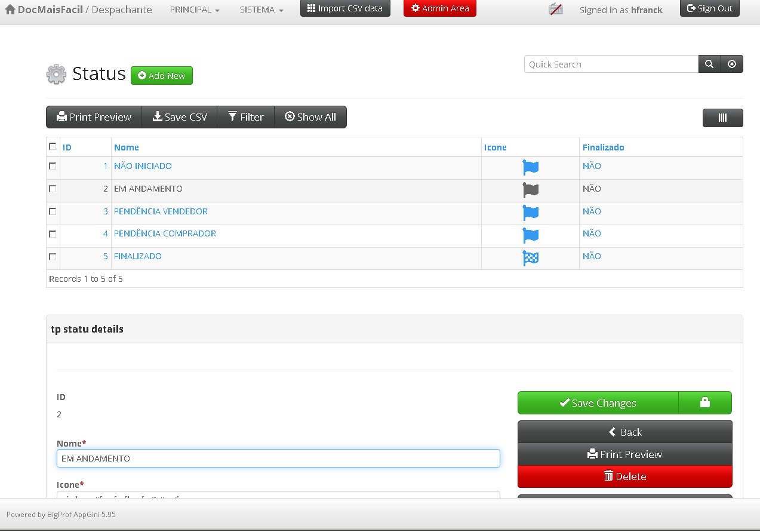760x532 pixels.
Task: Click the gray flag icon in EM ANDAMENTO row
Action: pos(530,190)
